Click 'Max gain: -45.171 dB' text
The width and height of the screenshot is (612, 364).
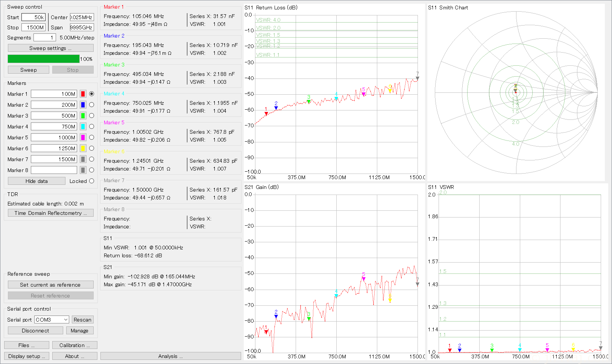point(130,284)
